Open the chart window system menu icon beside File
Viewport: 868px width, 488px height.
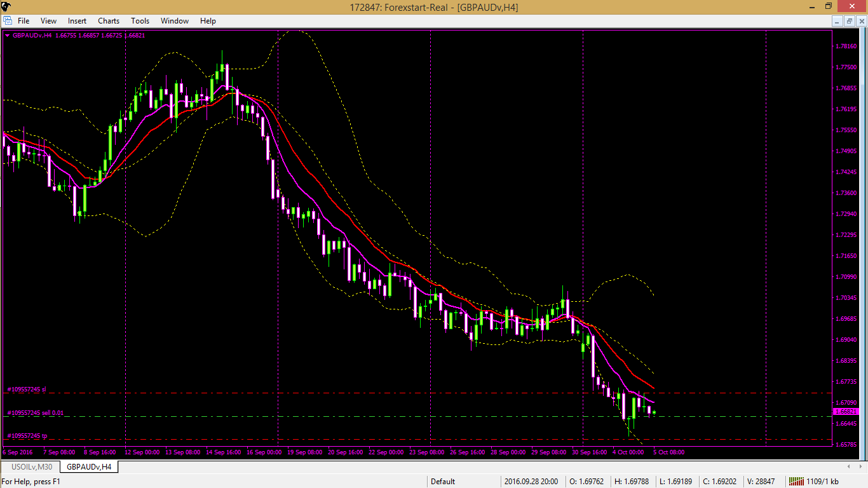[x=8, y=21]
